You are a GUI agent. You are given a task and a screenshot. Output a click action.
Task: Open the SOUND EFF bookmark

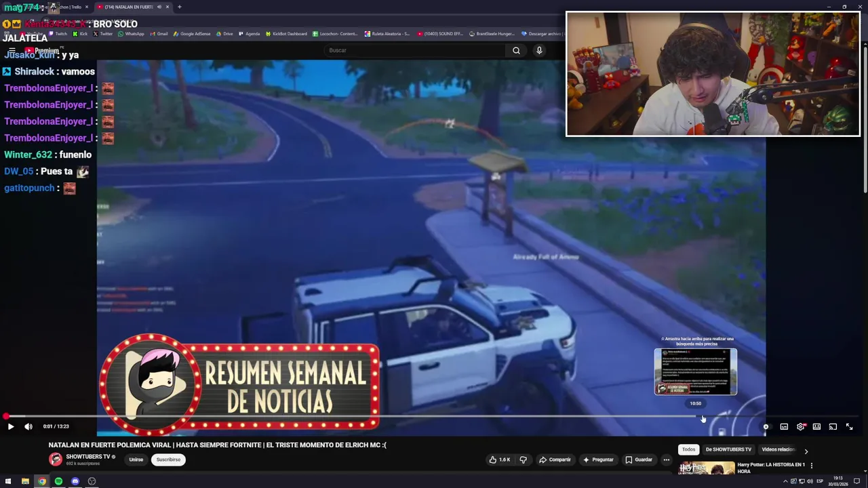pyautogui.click(x=439, y=33)
